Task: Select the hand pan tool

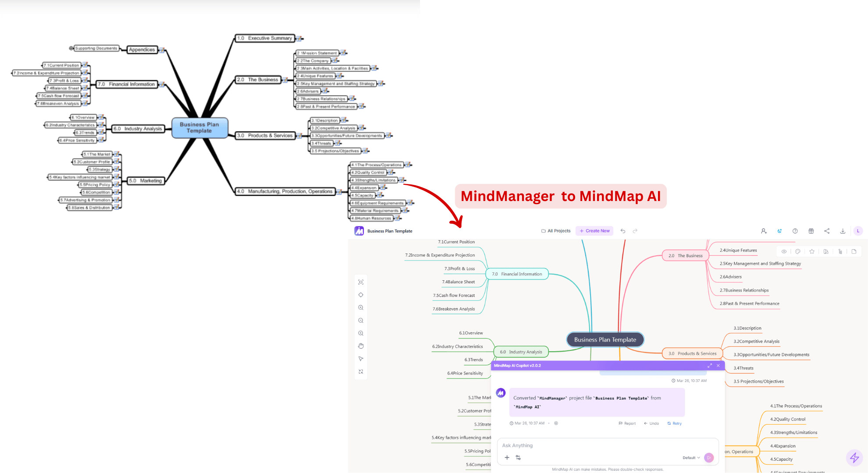Action: tap(361, 346)
